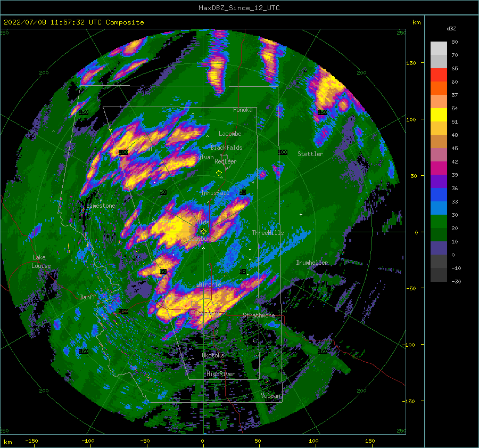Pick the purple swatch between 39 and 36 dBZ

pos(439,181)
